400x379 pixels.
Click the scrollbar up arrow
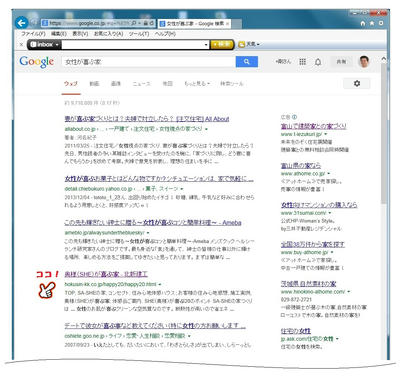[384, 59]
